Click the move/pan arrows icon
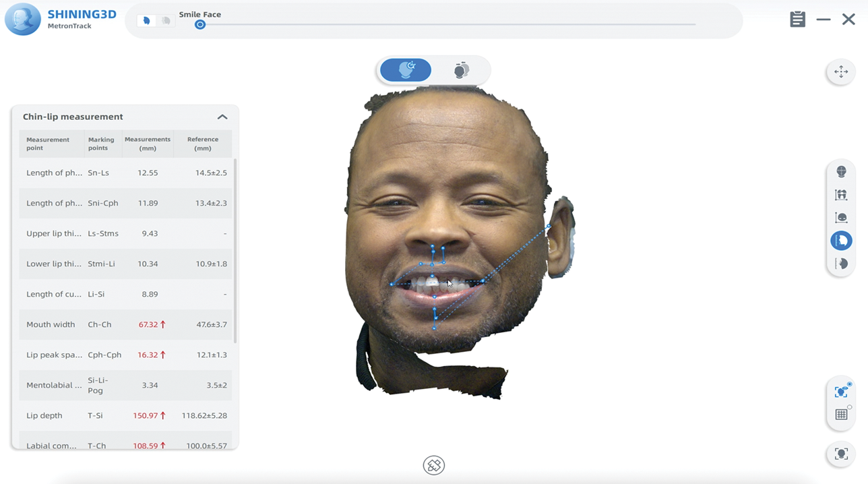The image size is (868, 484). (x=841, y=72)
